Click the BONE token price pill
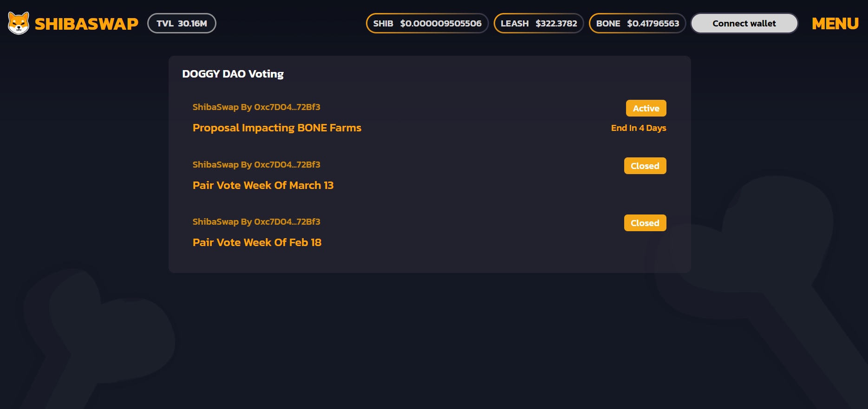The image size is (868, 409). click(x=637, y=23)
